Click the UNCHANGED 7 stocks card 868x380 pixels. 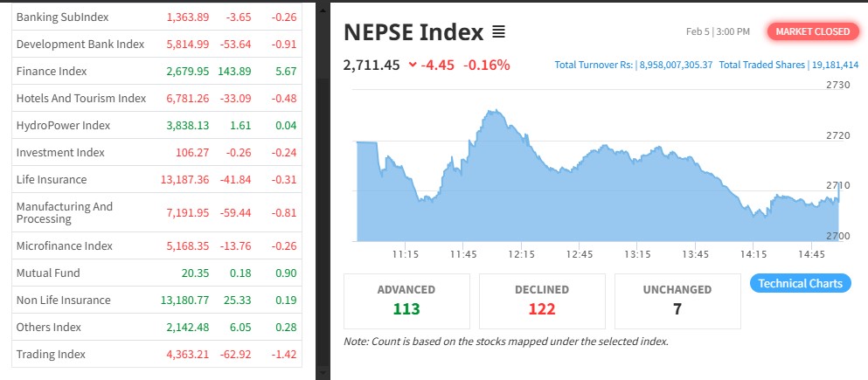click(678, 300)
